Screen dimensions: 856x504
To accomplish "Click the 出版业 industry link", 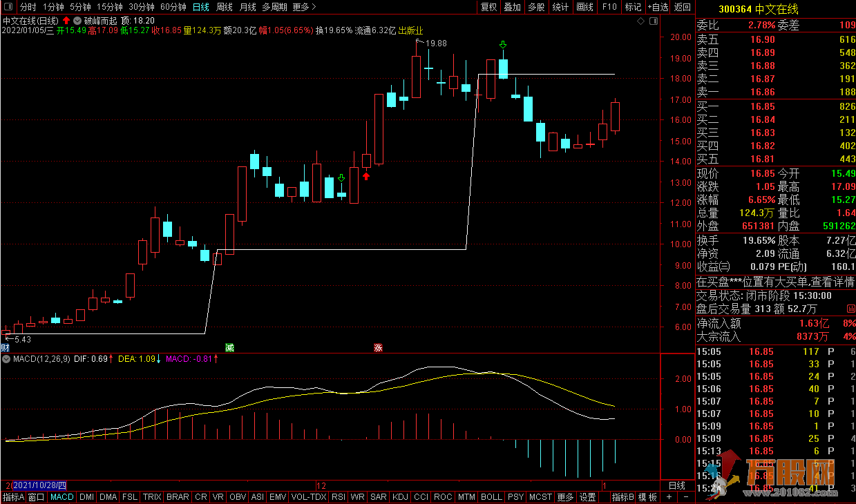I will click(410, 30).
